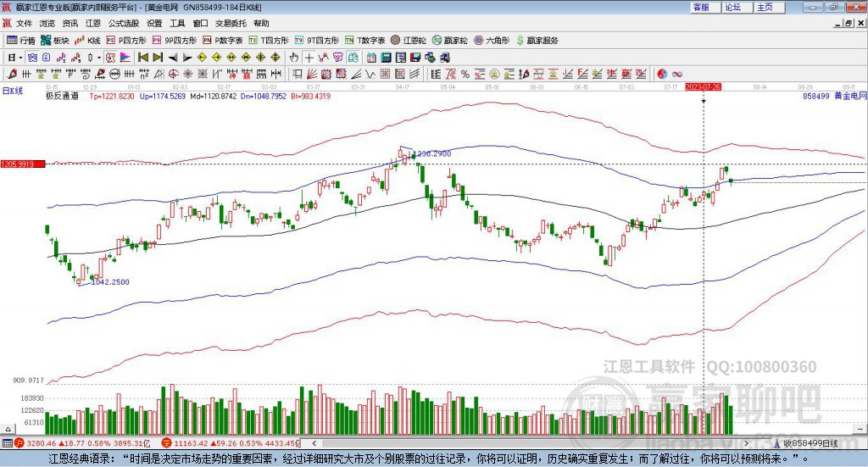Open the calculator tool icon
The height and width of the screenshot is (467, 868).
pyautogui.click(x=386, y=58)
